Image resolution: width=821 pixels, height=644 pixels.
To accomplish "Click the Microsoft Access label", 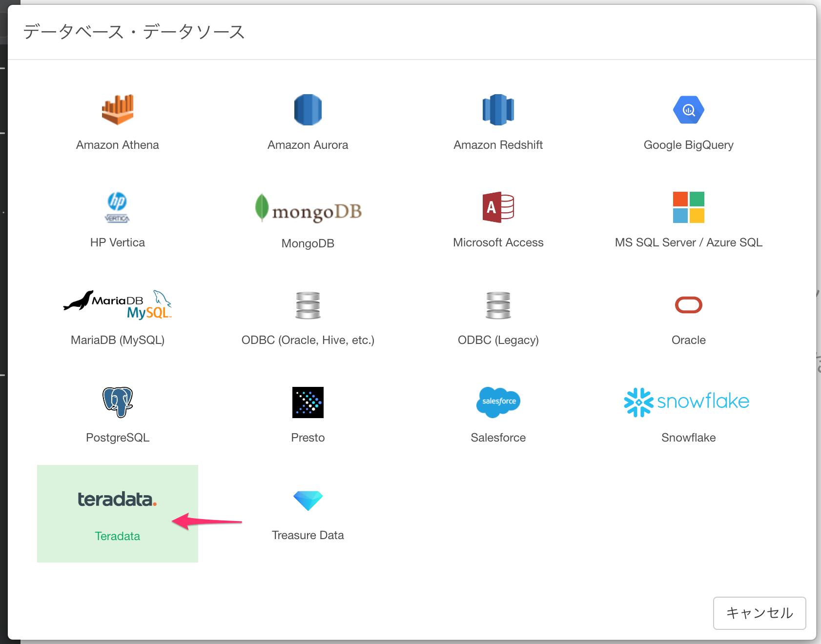I will [x=498, y=242].
